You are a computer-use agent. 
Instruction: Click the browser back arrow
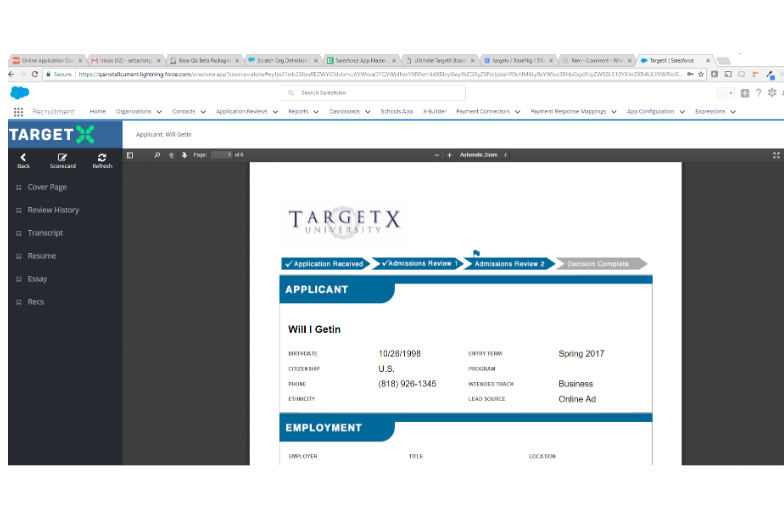coord(12,74)
